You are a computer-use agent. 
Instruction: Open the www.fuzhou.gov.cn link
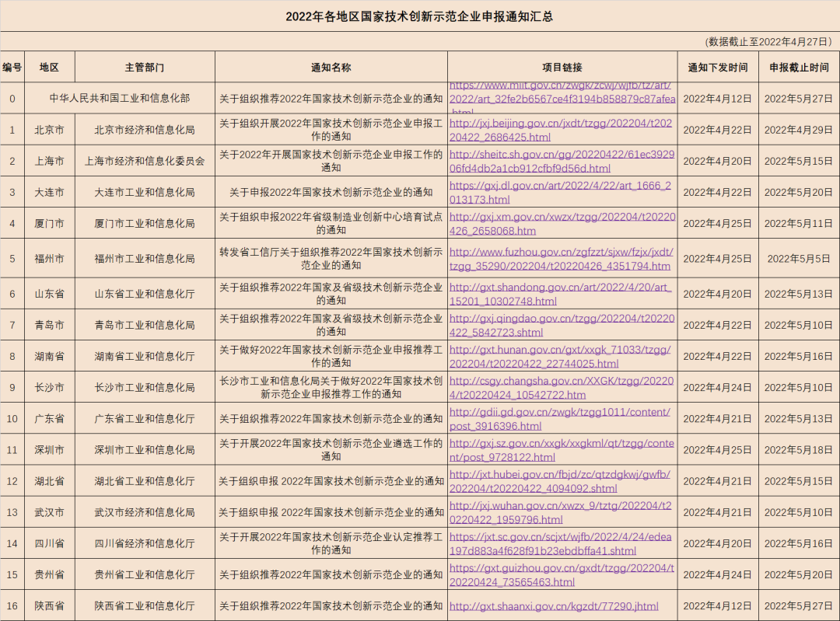click(561, 259)
